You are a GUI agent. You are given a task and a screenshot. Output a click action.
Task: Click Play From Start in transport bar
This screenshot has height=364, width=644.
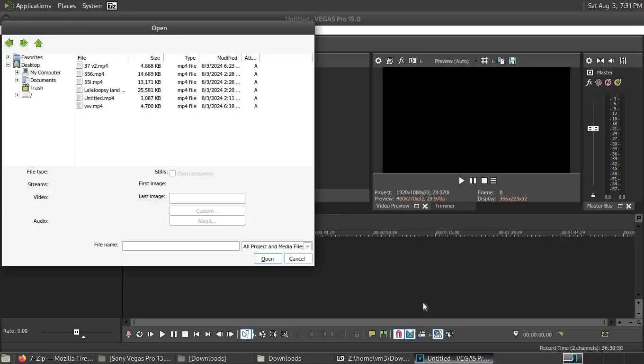151,334
